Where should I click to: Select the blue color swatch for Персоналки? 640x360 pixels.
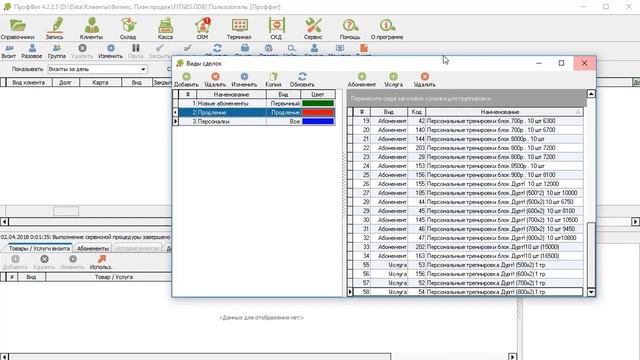coord(318,121)
